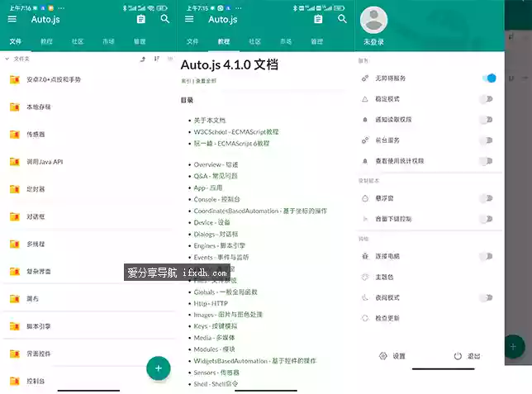Switch to 社区 tab on the docs screen
532x394 pixels.
[x=254, y=41]
